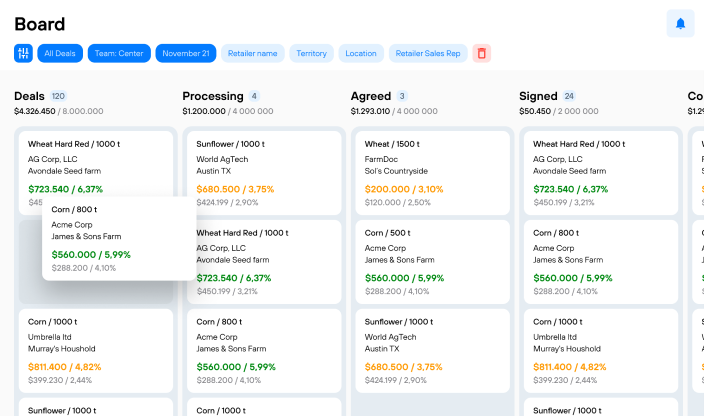Open the Retailer Sales Rep filter
Screen dimensions: 704x416
(x=428, y=53)
